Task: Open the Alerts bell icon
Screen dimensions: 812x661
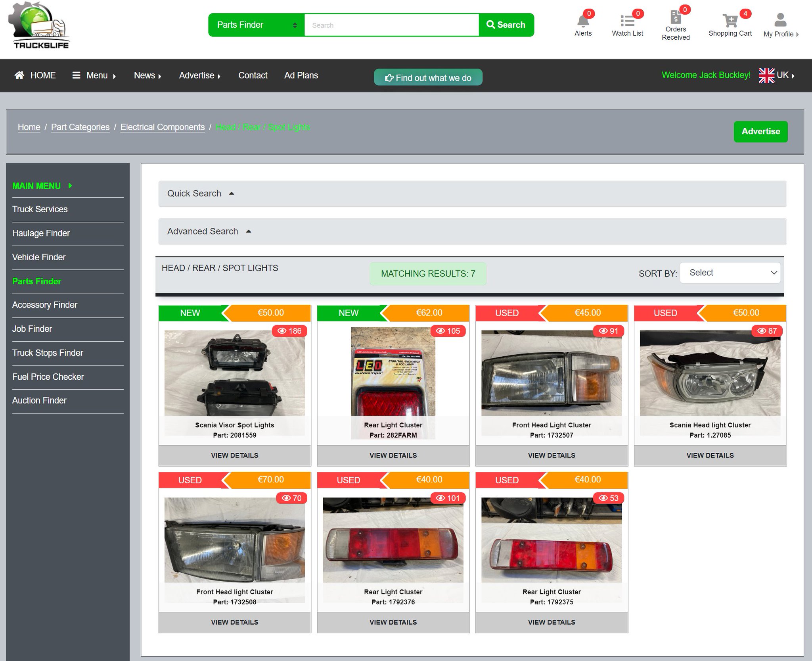Action: 583,21
